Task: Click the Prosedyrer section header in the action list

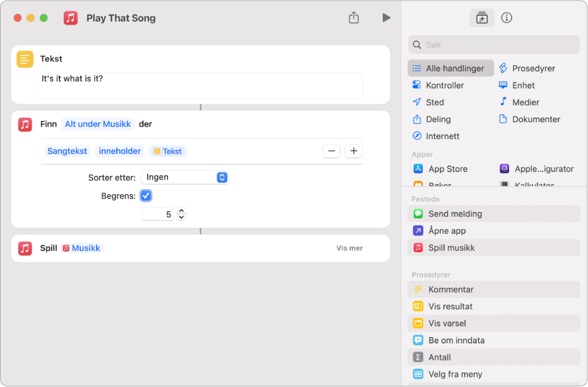Action: point(431,275)
